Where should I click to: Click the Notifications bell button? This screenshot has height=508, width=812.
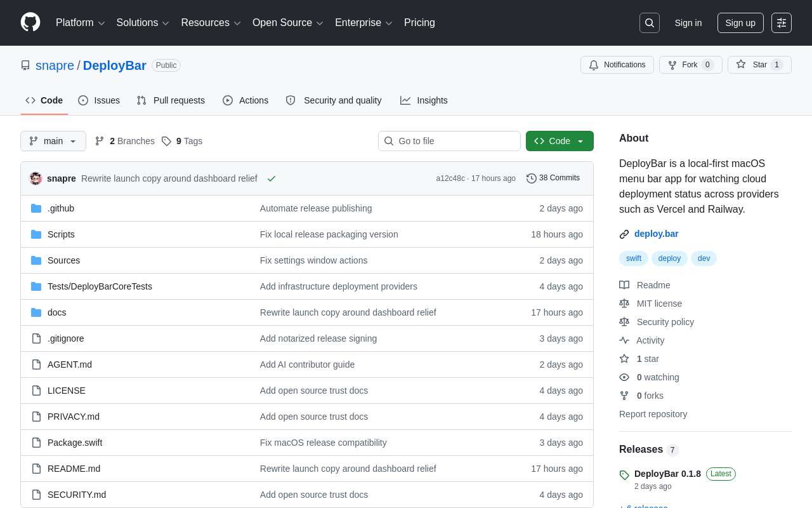(617, 65)
